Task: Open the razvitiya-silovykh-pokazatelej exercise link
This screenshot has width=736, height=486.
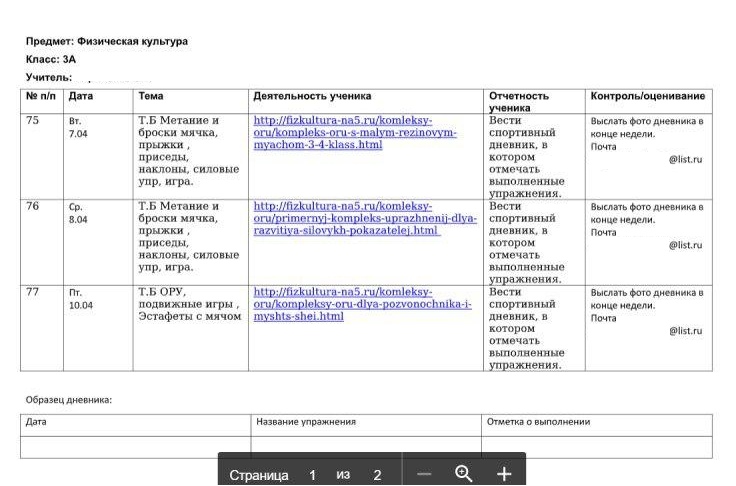Action: coord(365,218)
